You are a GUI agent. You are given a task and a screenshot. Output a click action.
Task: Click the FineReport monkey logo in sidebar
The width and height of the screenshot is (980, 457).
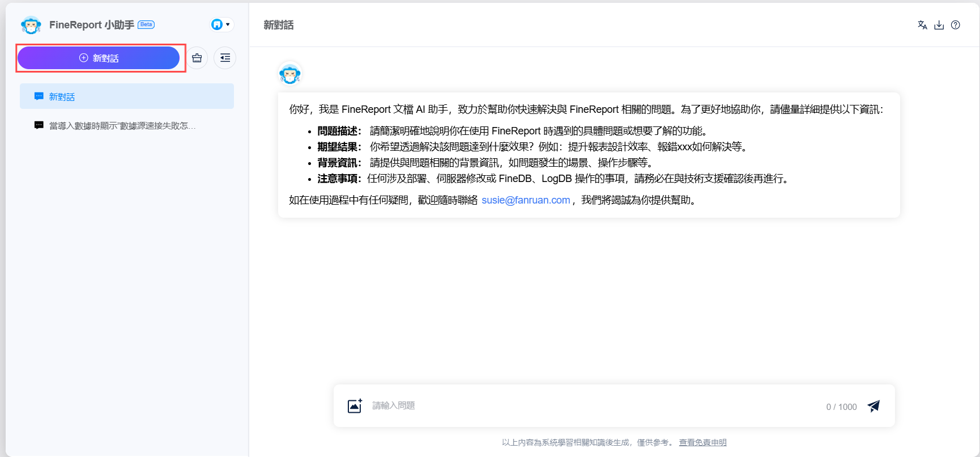(x=31, y=25)
